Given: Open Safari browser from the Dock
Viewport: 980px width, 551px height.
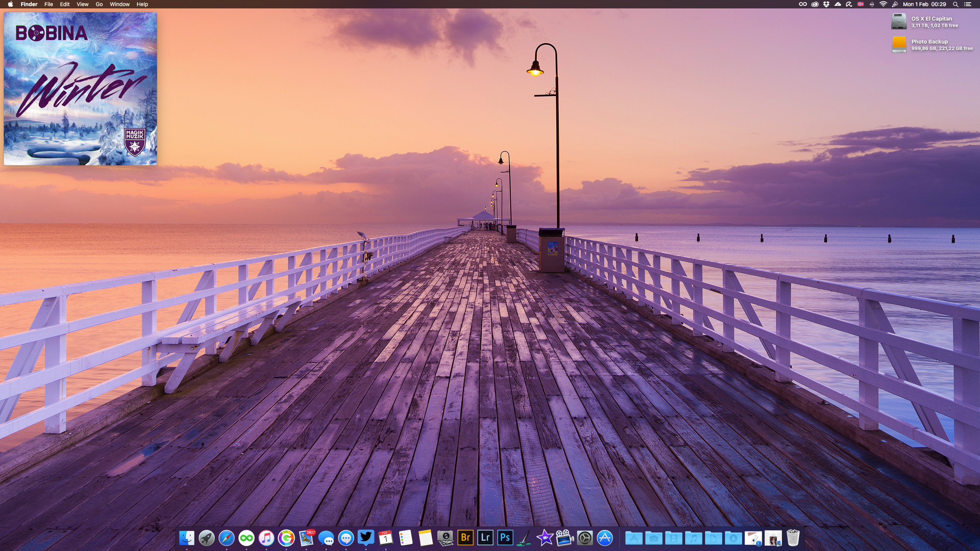Looking at the screenshot, I should click(x=226, y=538).
